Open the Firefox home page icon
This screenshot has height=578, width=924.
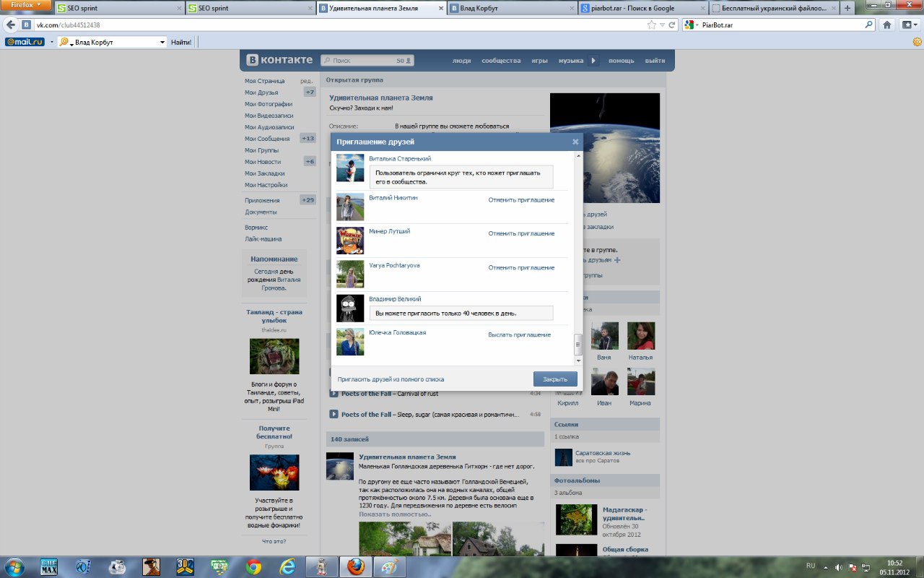887,25
